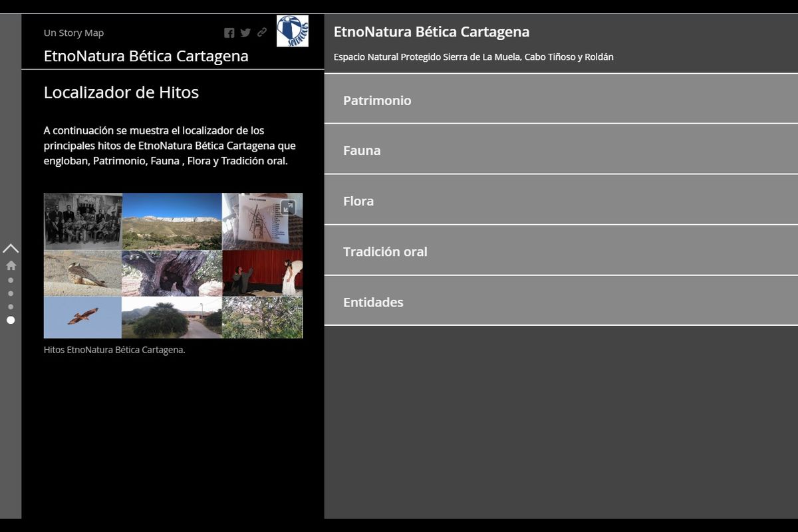Click the left panel EtnoNatura Bética Cartagena title
This screenshot has width=798, height=532.
tap(146, 56)
